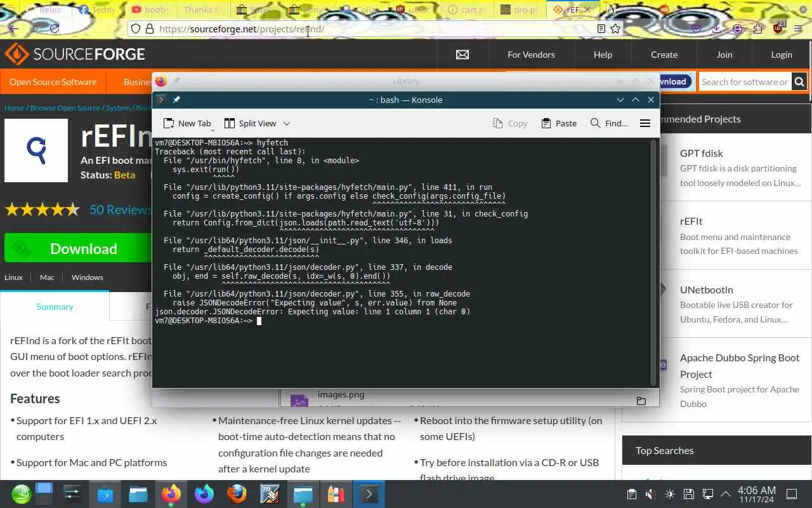Expand the system tray hidden icons arrow
This screenshot has width=812, height=508.
point(726,494)
